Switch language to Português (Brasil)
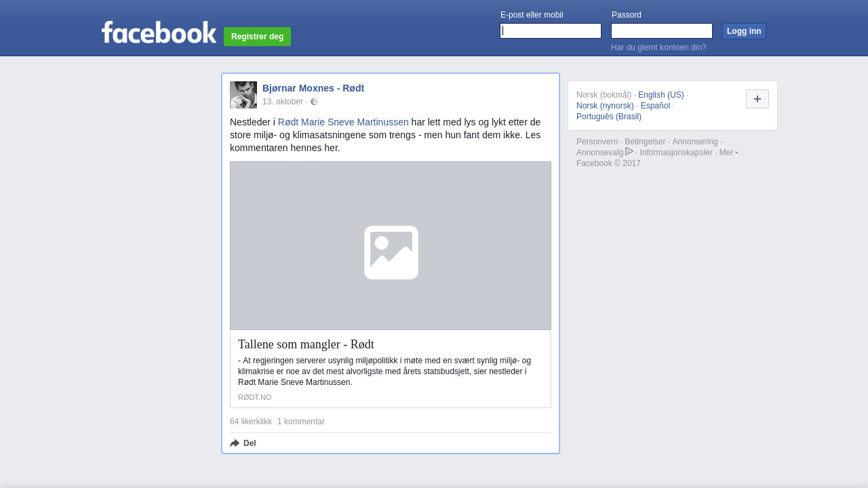This screenshot has height=488, width=868. click(x=609, y=117)
